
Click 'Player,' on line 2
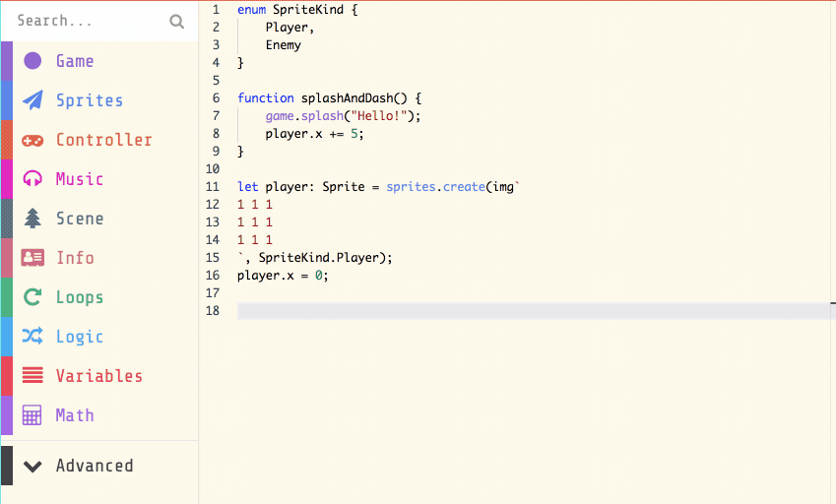(x=290, y=28)
